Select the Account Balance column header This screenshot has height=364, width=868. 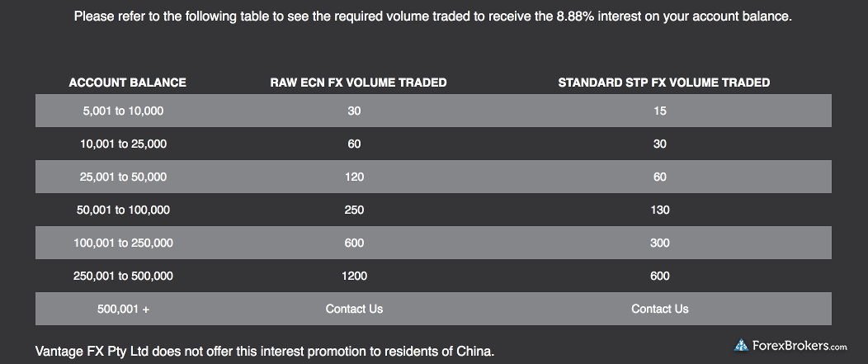point(127,83)
